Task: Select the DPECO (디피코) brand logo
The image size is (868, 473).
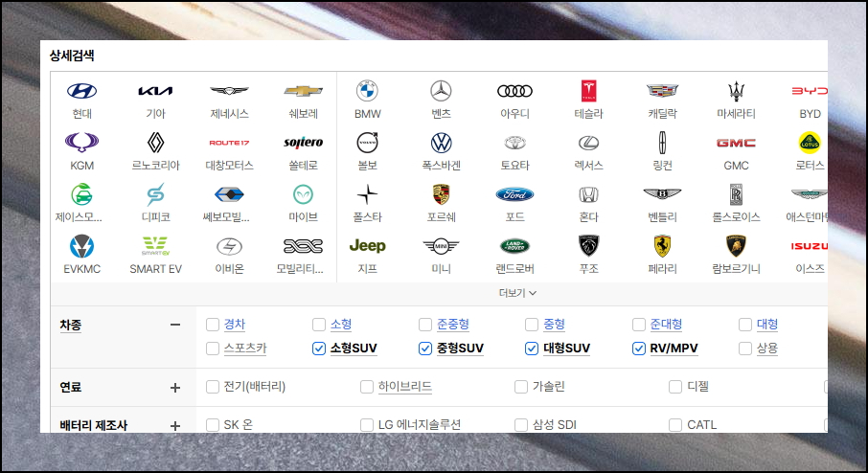Action: point(155,194)
